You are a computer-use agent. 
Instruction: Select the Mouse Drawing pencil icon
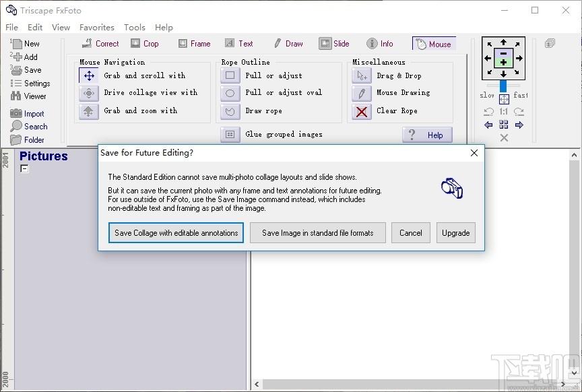point(362,93)
